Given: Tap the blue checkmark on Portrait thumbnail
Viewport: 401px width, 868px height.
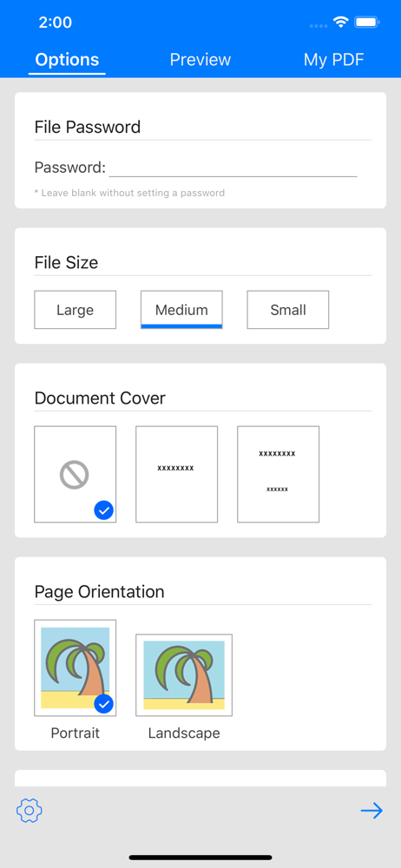Looking at the screenshot, I should click(x=103, y=705).
